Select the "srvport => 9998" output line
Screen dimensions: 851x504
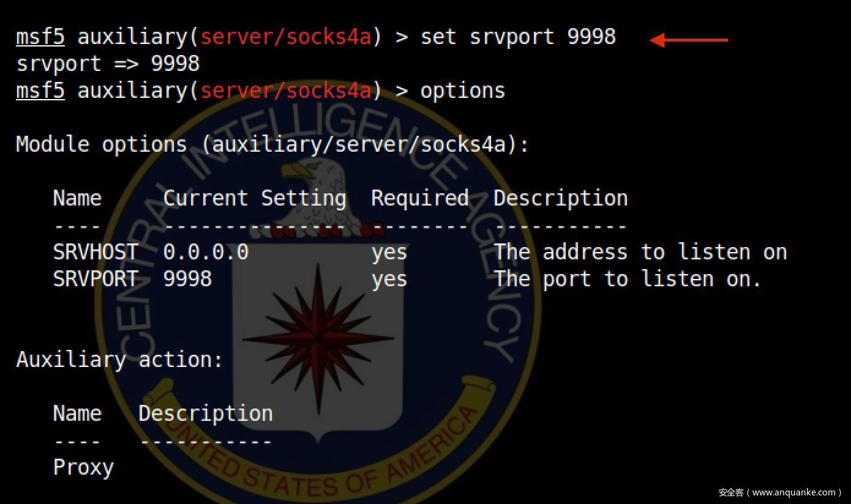[108, 64]
